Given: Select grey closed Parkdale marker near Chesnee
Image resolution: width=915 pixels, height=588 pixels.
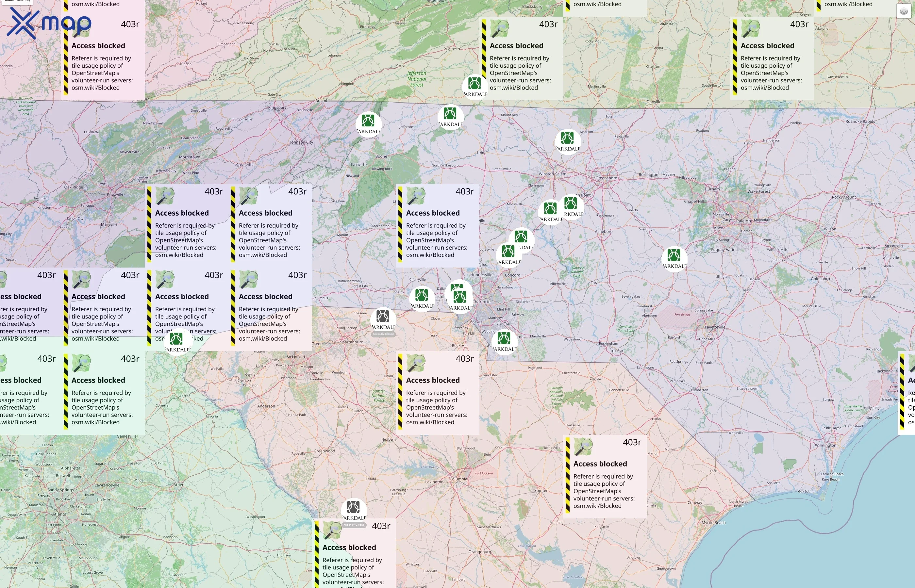Looking at the screenshot, I should pyautogui.click(x=383, y=320).
